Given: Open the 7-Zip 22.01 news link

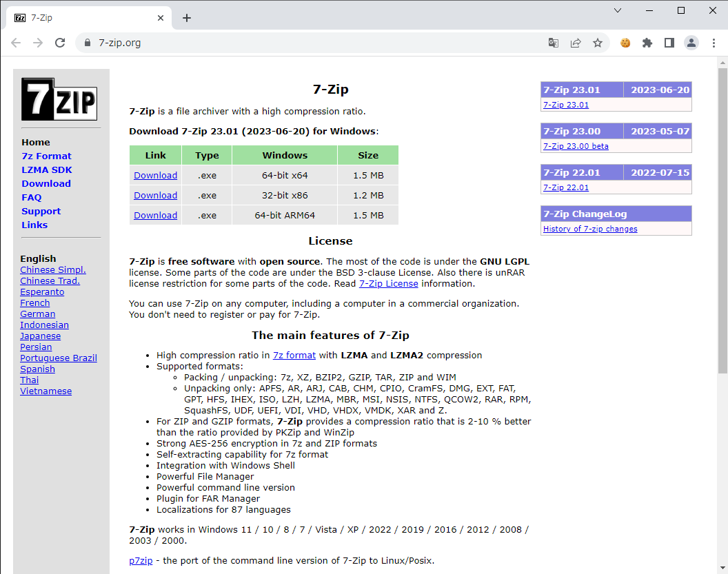Looking at the screenshot, I should [566, 187].
